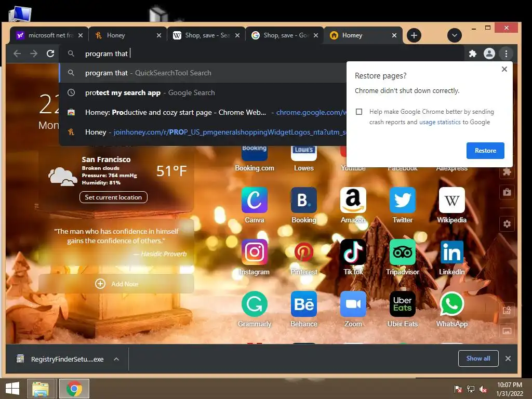This screenshot has height=399, width=532.
Task: Open the Canva shortcut icon
Action: 255,200
